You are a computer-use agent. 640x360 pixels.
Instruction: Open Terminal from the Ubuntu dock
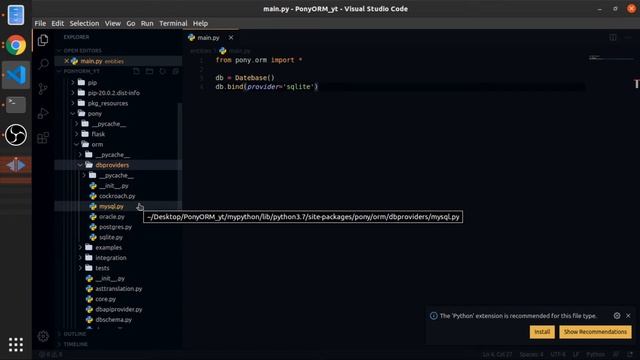[x=16, y=105]
